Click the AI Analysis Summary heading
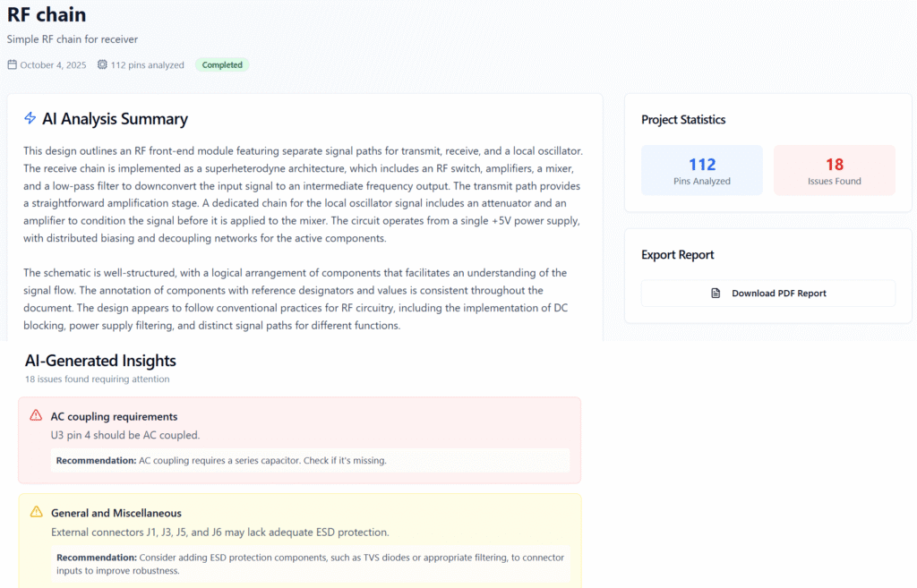917x588 pixels. pyautogui.click(x=115, y=119)
